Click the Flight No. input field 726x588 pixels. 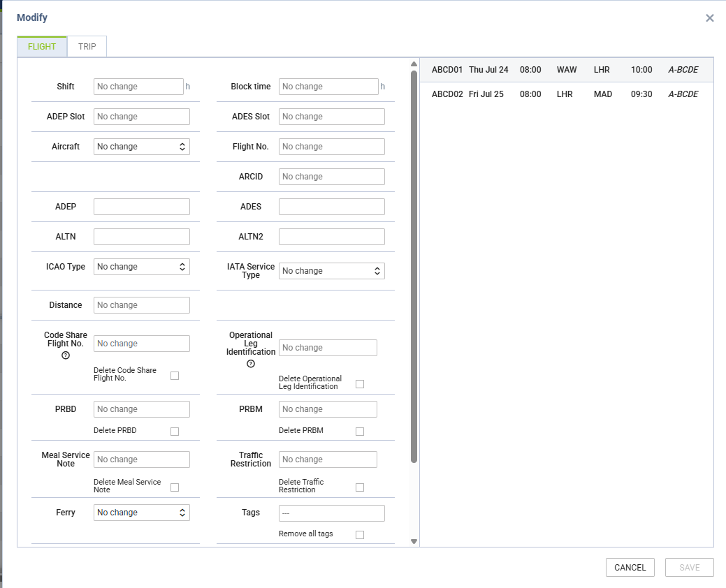331,147
